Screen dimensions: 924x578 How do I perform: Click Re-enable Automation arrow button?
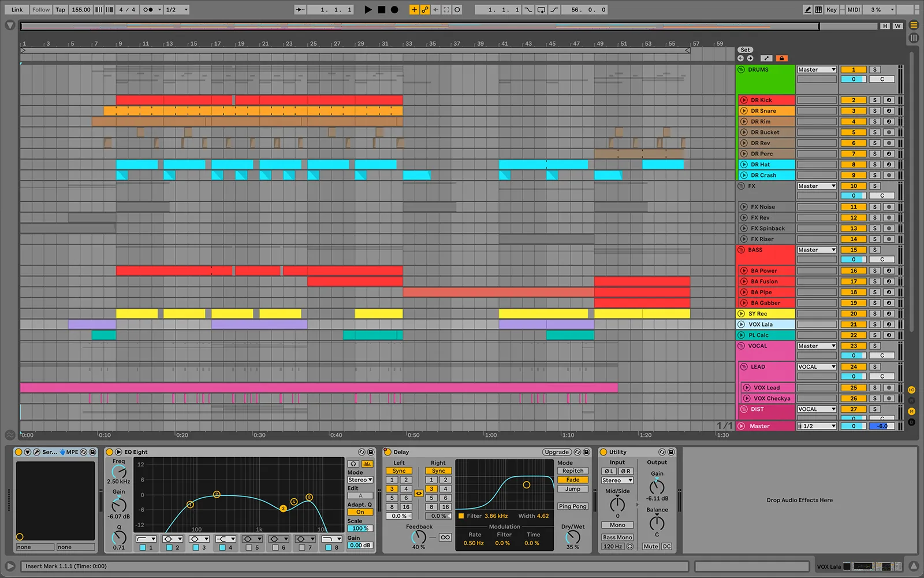coord(435,10)
